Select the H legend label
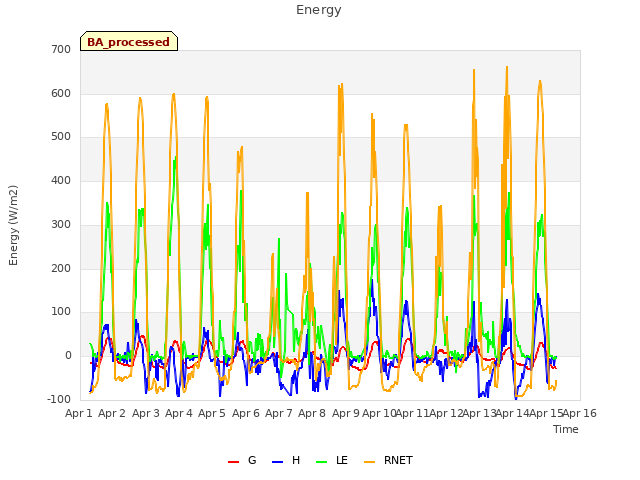Viewport: 640px width, 480px height. point(296,460)
